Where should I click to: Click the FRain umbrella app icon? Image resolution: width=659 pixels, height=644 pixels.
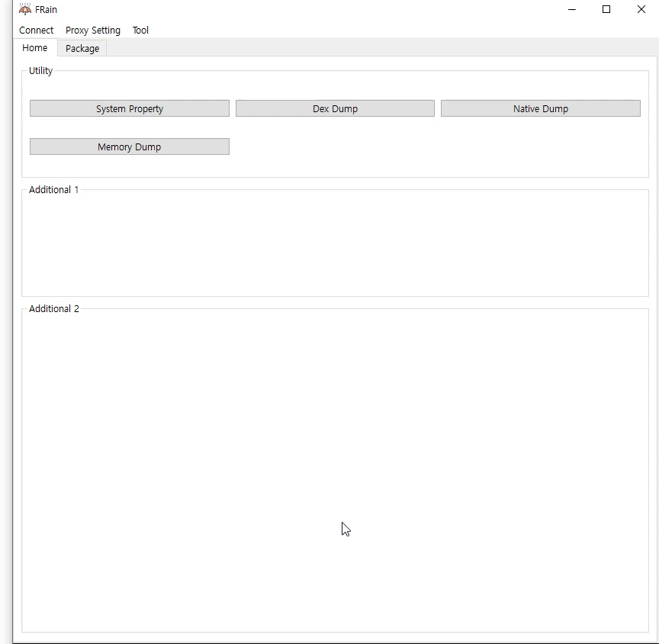click(25, 9)
